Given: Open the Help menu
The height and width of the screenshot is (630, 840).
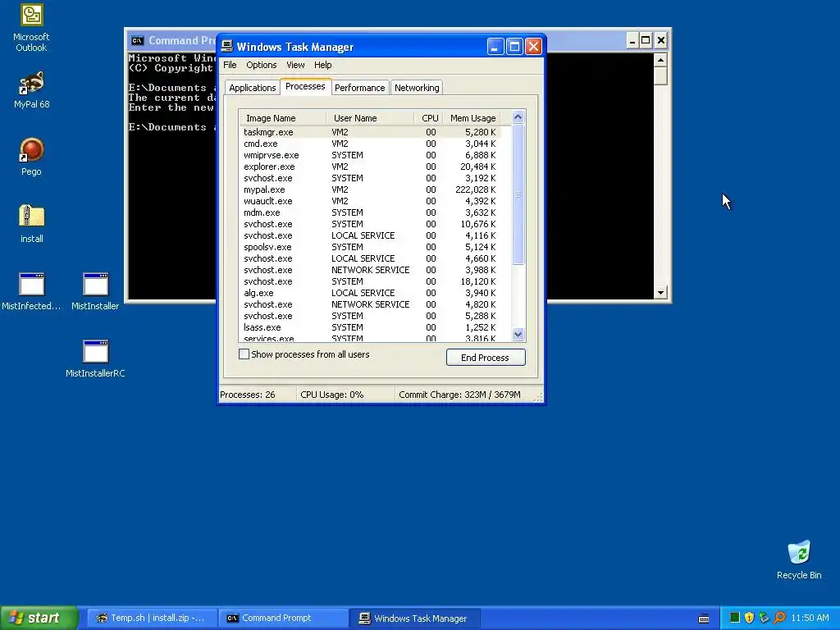Looking at the screenshot, I should [322, 65].
